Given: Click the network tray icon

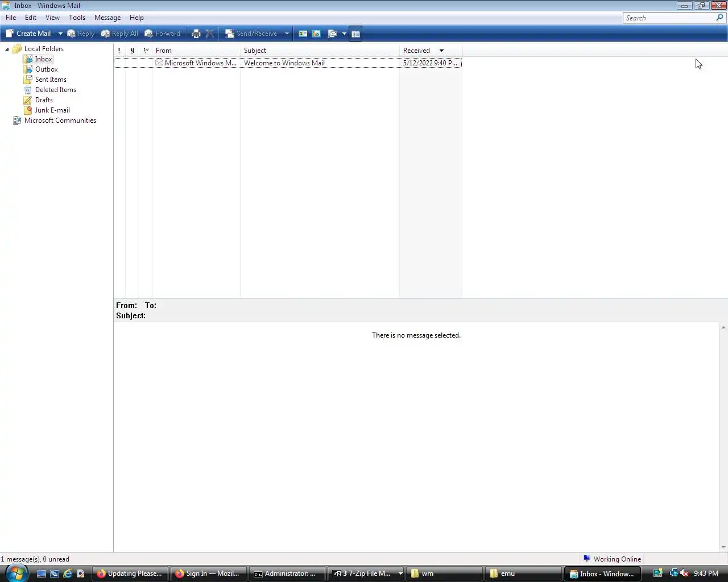Looking at the screenshot, I should point(673,573).
